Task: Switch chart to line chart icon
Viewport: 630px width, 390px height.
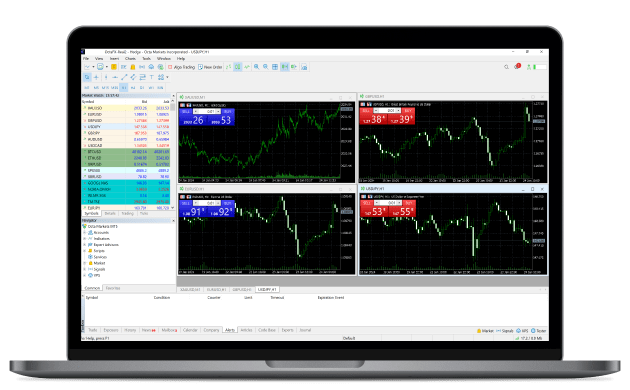Action: click(x=247, y=67)
